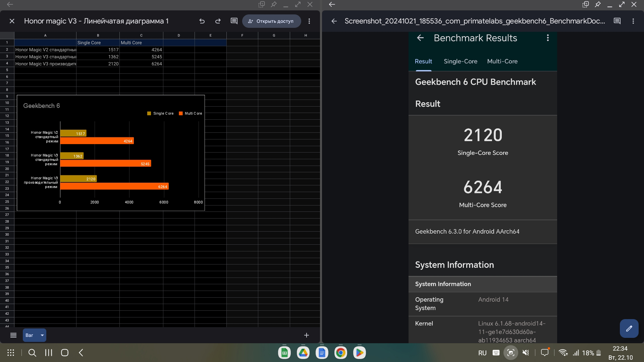644x362 pixels.
Task: Open notifications bubble in tray
Action: point(545,352)
